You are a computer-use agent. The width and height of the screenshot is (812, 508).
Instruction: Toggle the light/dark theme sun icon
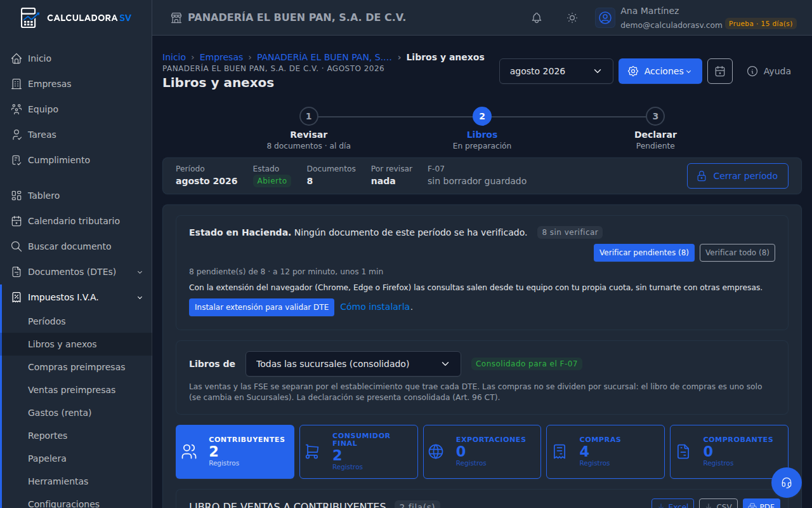572,18
